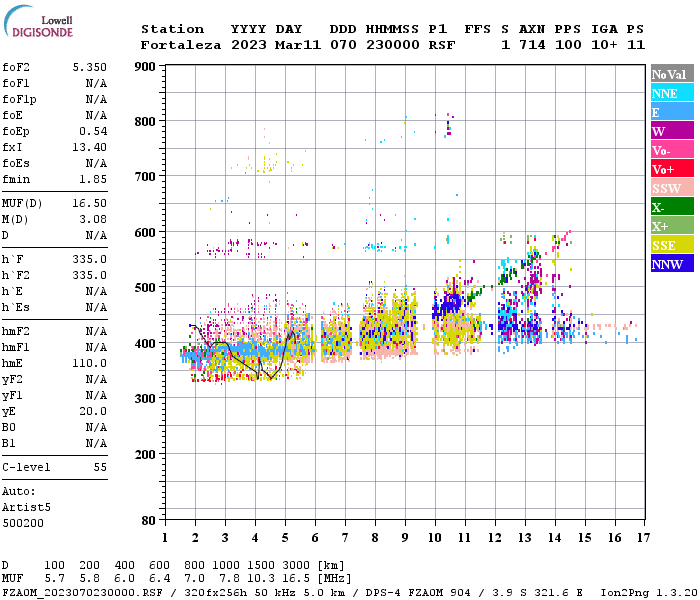Pick the X- dark green legend swatch

click(x=672, y=207)
